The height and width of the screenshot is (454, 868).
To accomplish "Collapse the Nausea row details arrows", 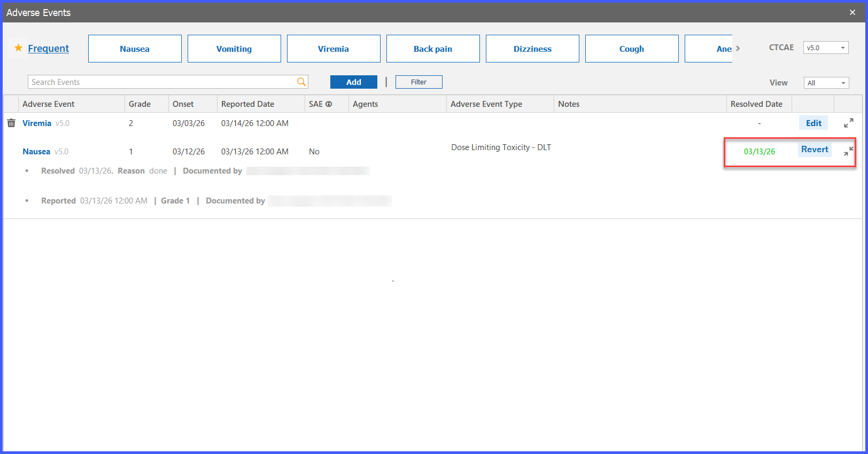I will (x=849, y=151).
